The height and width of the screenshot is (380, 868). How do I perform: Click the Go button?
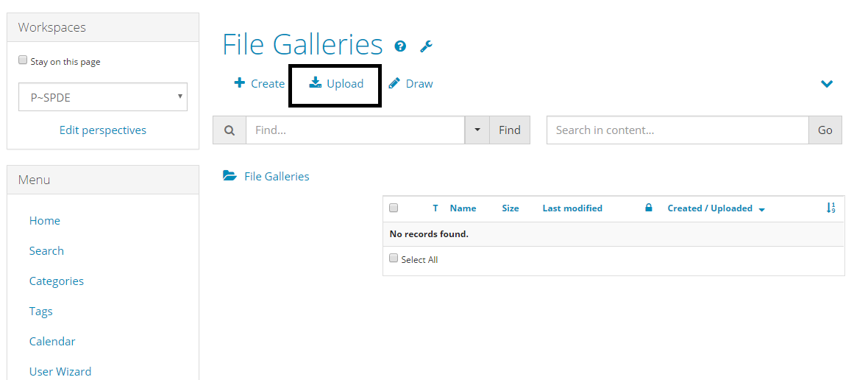825,130
